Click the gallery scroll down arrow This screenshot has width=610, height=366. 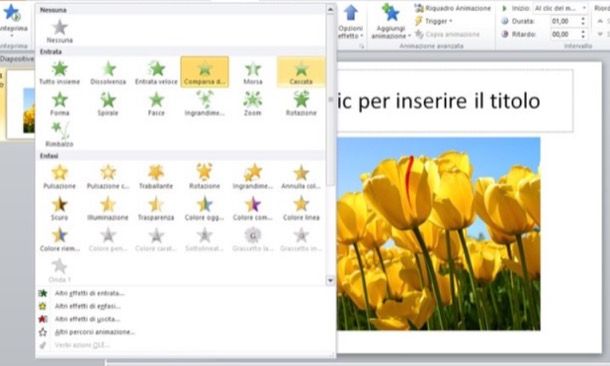(330, 280)
